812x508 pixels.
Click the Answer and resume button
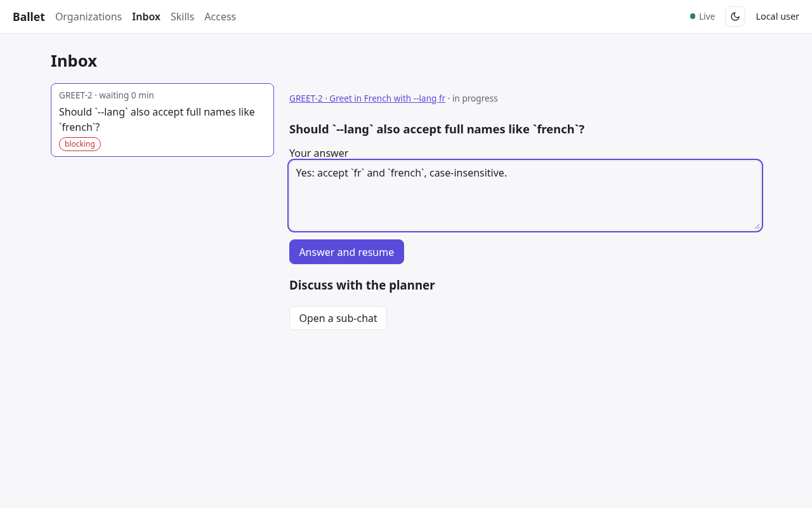(346, 252)
